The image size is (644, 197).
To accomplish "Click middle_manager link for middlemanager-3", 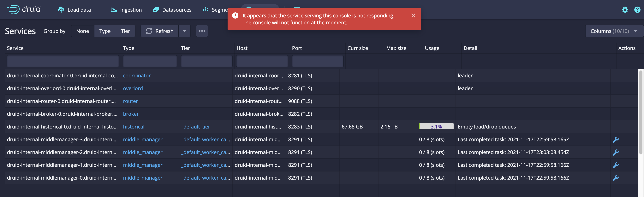I will (142, 140).
